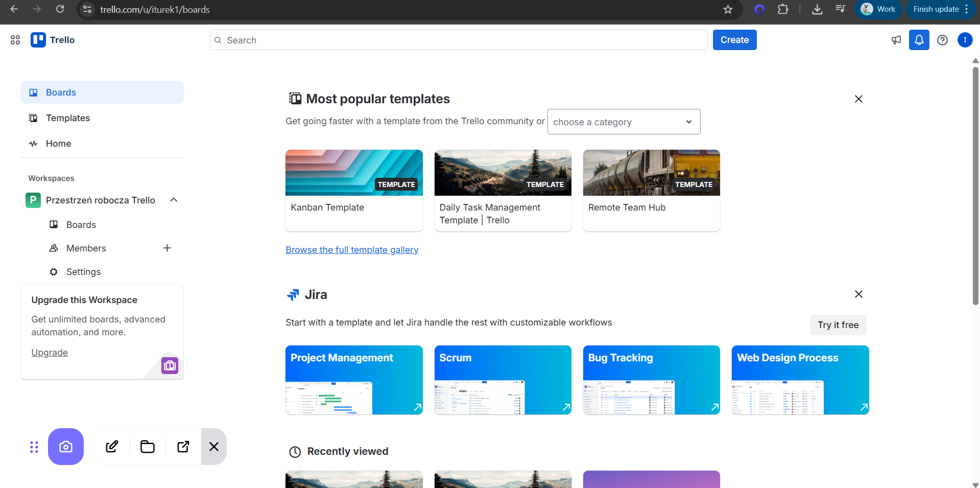Collapse Przestrzeń robocza Trello workspace
This screenshot has width=980, height=488.
(x=174, y=200)
